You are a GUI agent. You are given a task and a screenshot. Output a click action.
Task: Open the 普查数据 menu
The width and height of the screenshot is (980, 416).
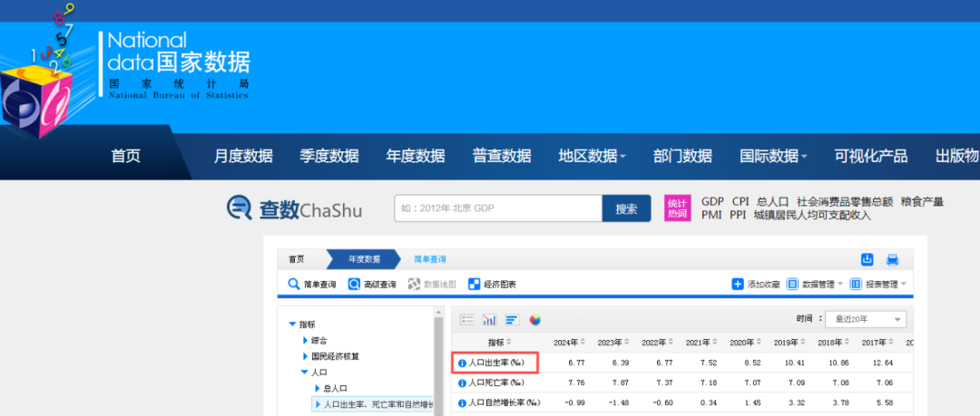tap(502, 156)
